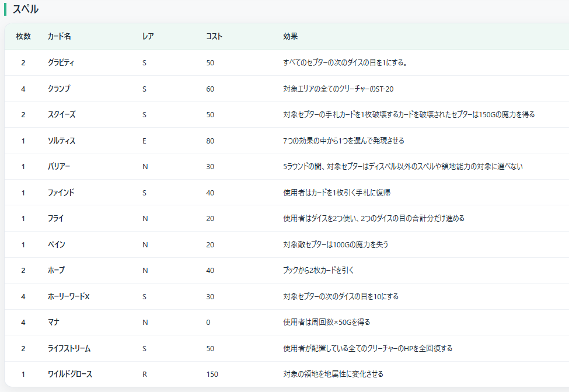Screen dimensions: 569x392
Task: Click the レア column header
Action: (148, 36)
